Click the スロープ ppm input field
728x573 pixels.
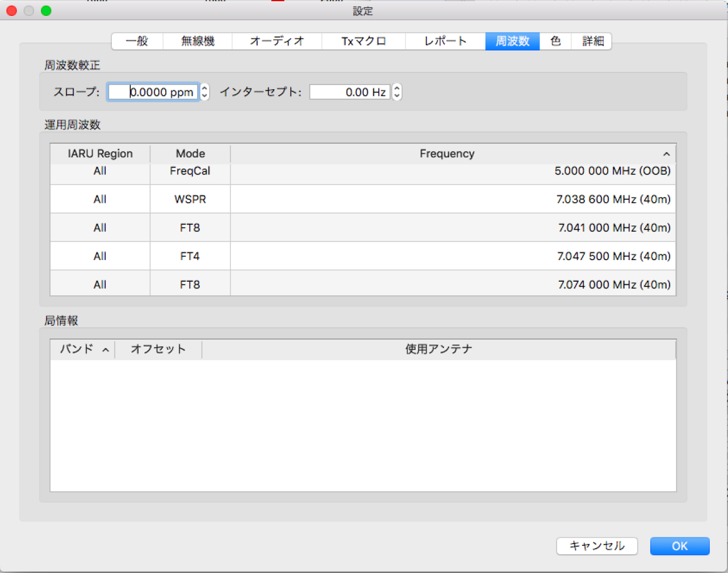pos(153,92)
